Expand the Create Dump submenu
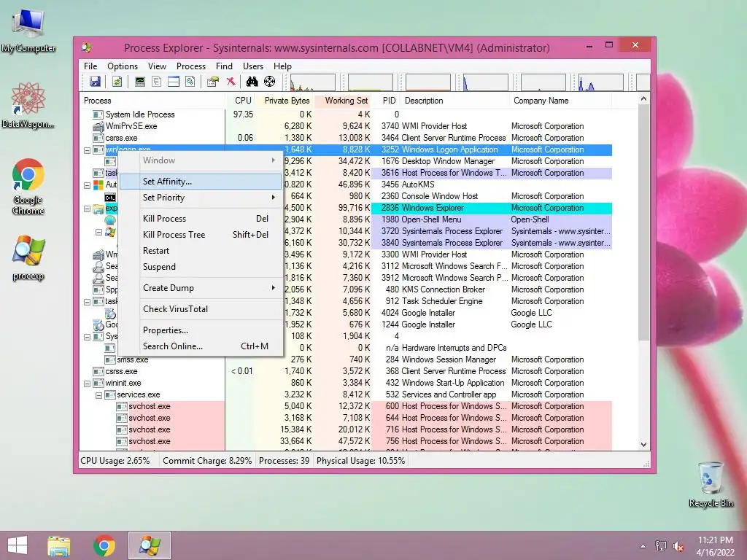This screenshot has height=560, width=747. [x=201, y=288]
